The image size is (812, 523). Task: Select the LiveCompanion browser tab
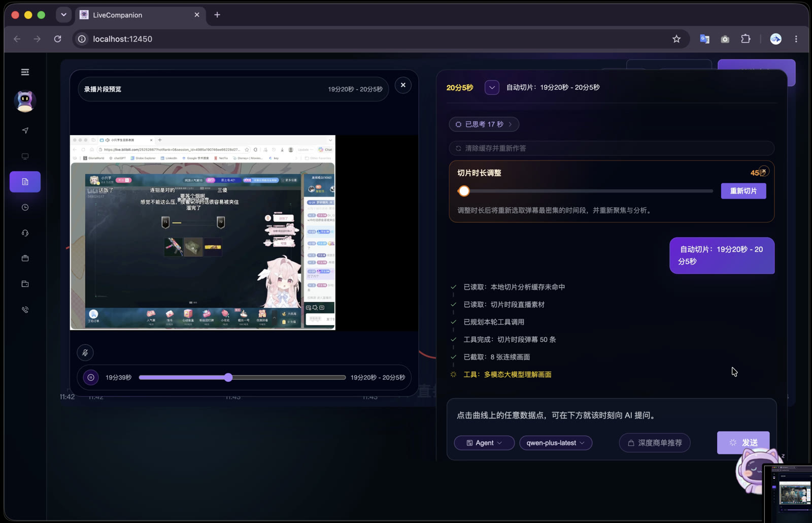(141, 15)
